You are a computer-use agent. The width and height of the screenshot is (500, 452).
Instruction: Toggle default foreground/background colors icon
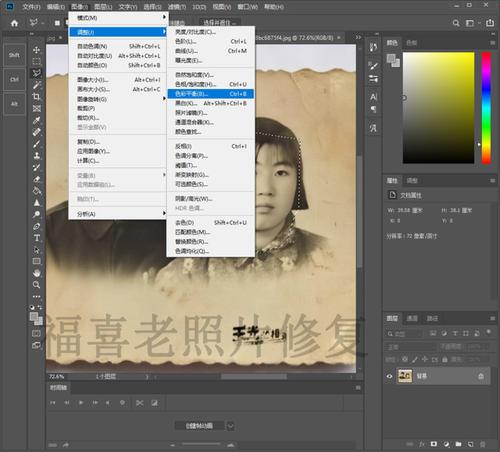[32, 307]
